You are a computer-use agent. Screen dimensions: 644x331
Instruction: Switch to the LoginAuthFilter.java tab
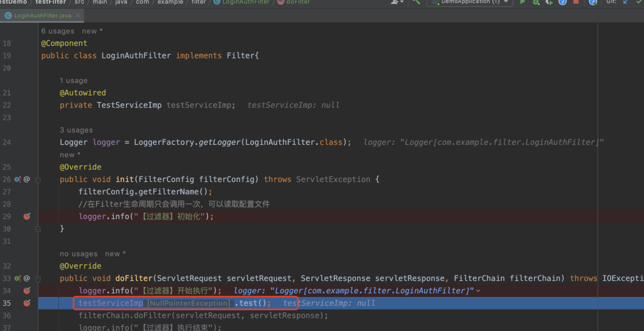click(x=42, y=16)
